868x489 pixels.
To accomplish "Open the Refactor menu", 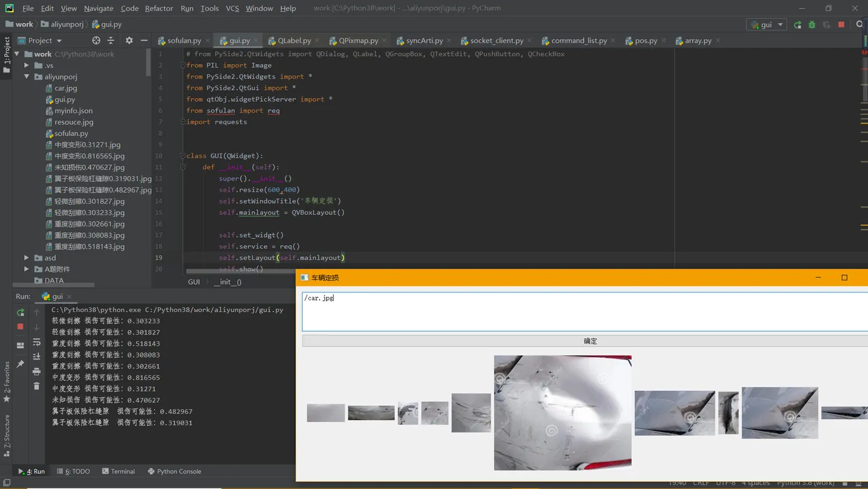I will click(159, 8).
